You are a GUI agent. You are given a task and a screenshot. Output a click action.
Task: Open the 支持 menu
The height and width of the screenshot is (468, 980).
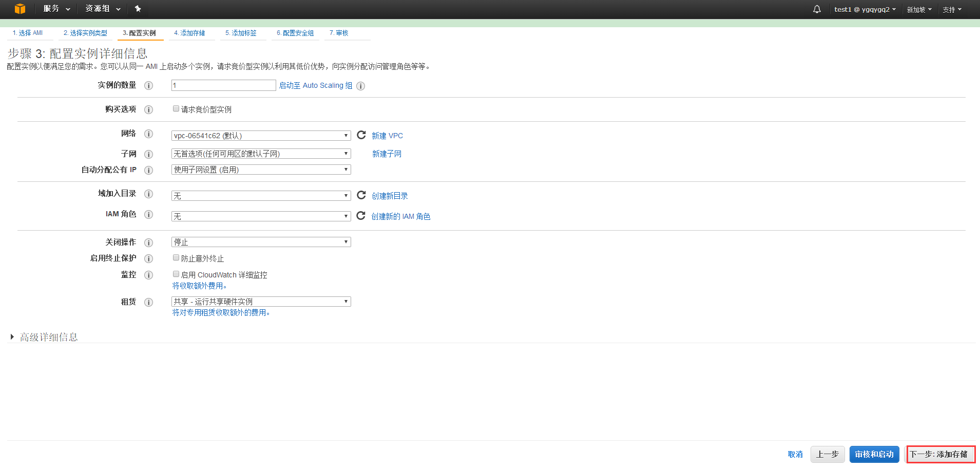[x=952, y=10]
